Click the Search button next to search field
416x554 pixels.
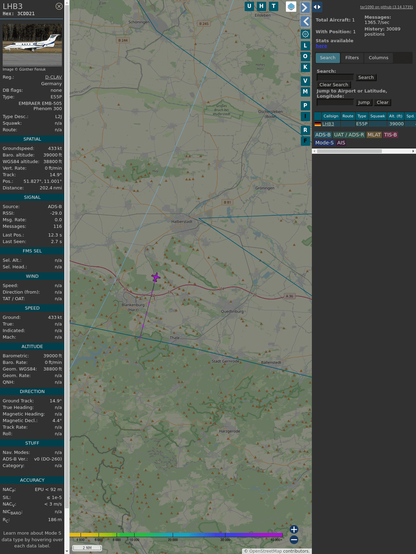pos(366,77)
